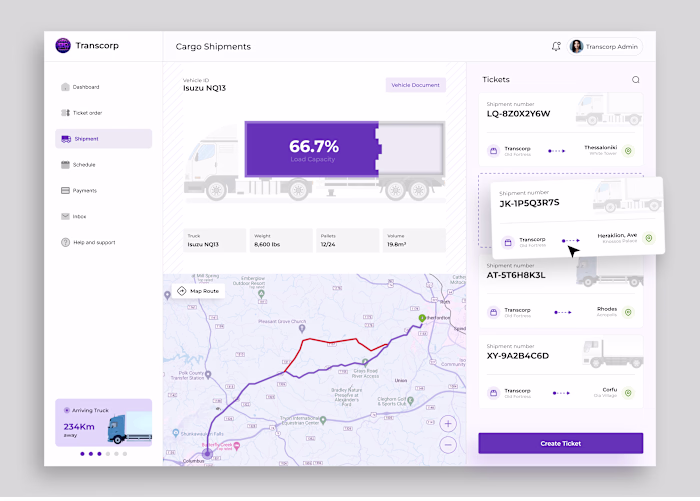Open Payments in sidebar
Viewport: 700px width, 501px height.
pos(104,191)
